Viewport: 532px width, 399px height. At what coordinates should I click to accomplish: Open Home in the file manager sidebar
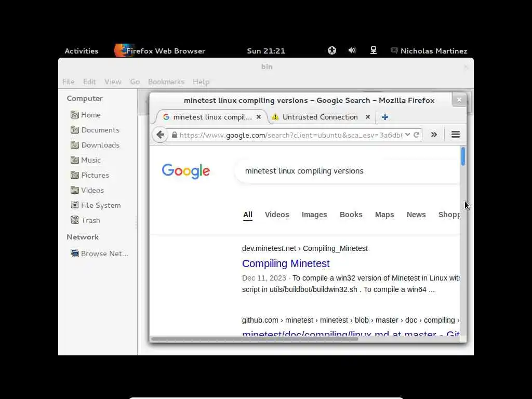pos(86,115)
